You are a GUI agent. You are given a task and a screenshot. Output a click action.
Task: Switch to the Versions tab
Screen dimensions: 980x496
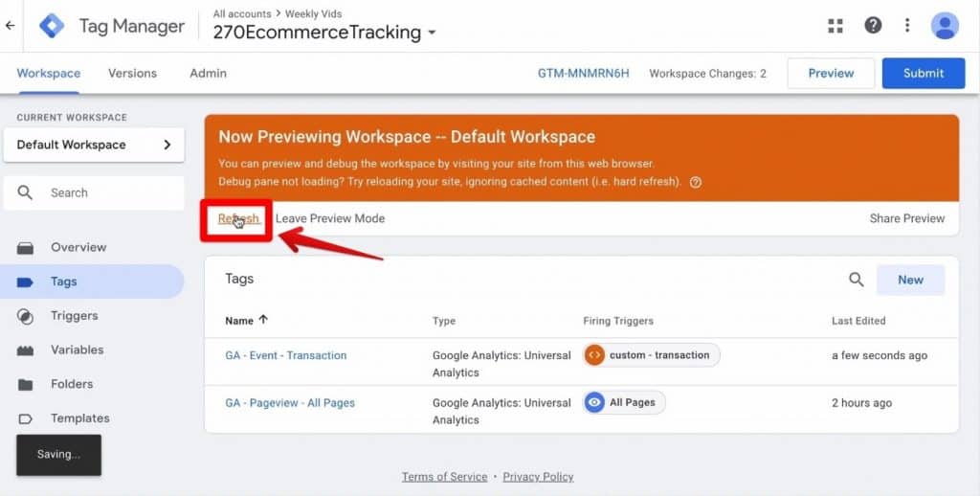pyautogui.click(x=132, y=73)
